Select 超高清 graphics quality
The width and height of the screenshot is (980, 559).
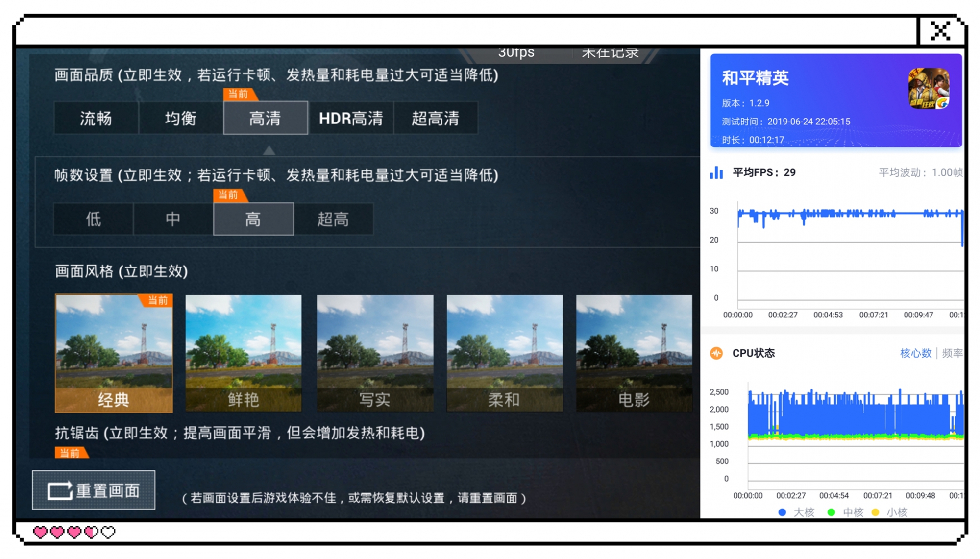(x=435, y=118)
